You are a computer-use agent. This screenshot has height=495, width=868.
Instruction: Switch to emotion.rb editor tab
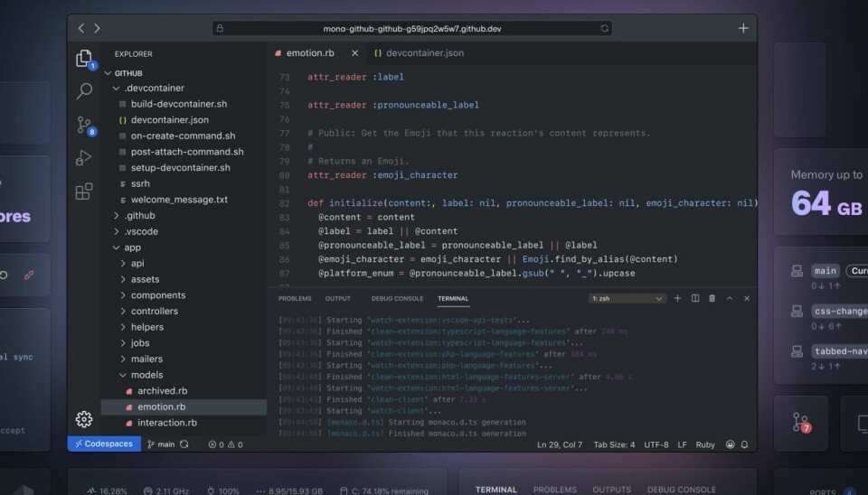[x=310, y=53]
